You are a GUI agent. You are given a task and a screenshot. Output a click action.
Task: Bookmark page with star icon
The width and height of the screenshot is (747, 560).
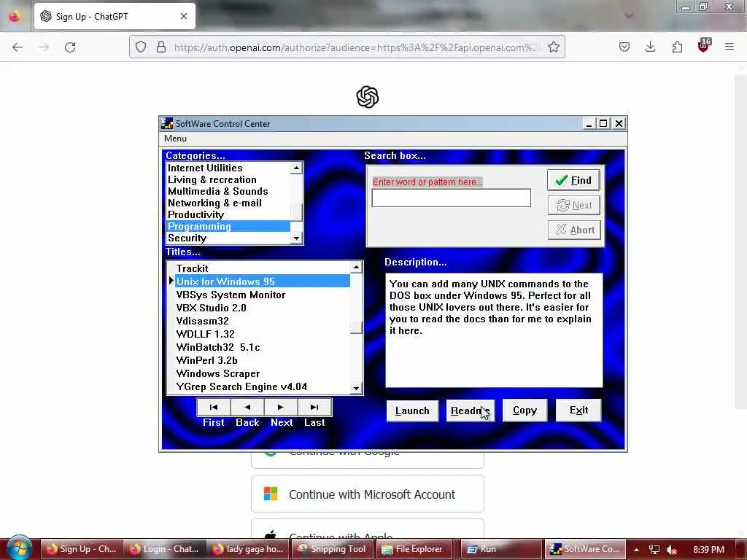tap(553, 47)
